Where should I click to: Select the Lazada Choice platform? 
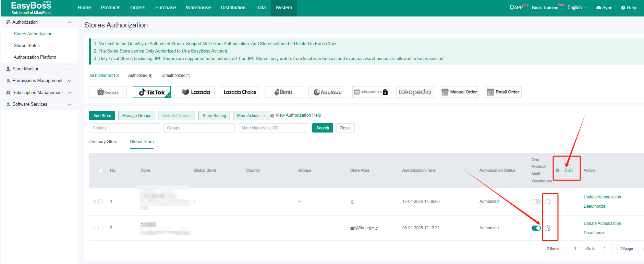coord(240,92)
